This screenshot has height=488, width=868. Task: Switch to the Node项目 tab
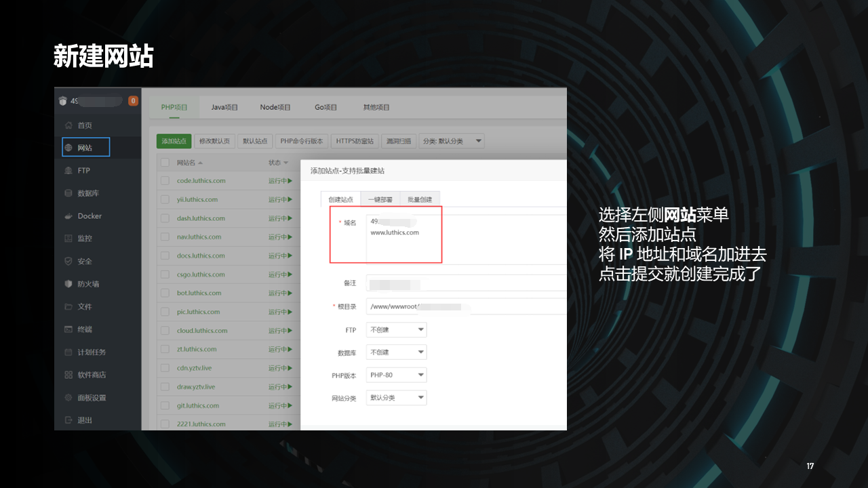tap(275, 107)
